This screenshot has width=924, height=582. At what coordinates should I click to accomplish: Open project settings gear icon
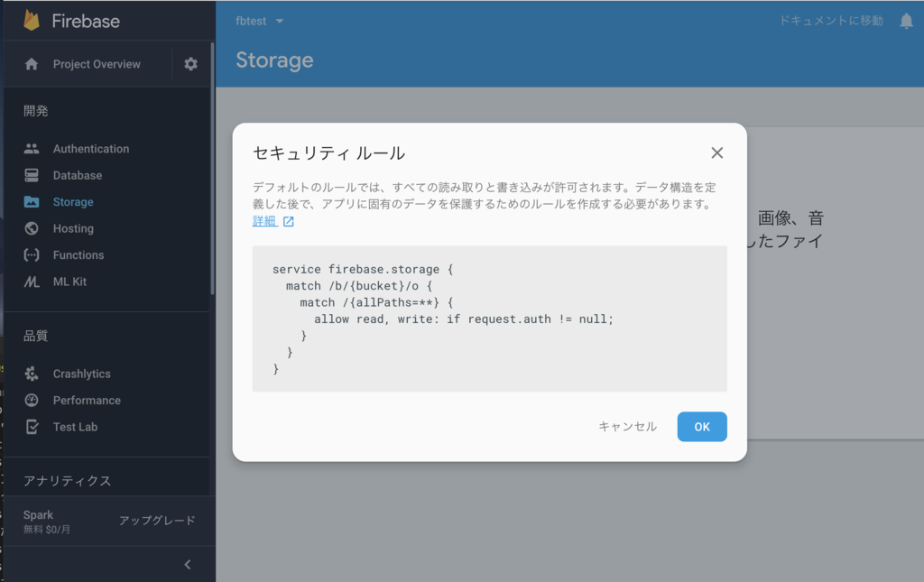click(190, 64)
